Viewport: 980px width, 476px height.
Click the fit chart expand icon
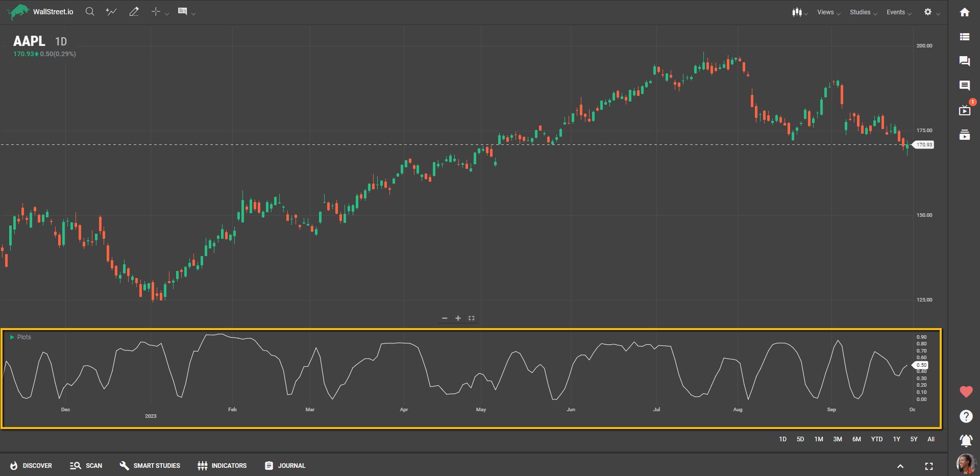click(472, 318)
